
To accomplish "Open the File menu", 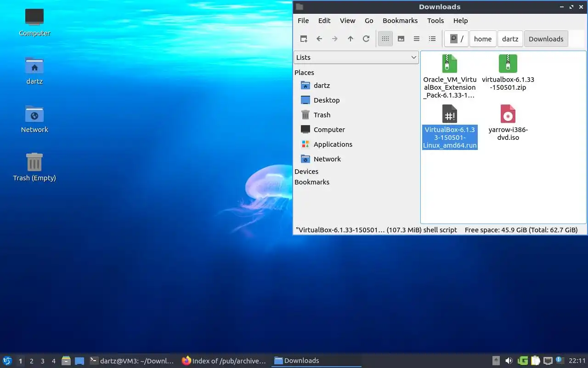I will tap(303, 21).
